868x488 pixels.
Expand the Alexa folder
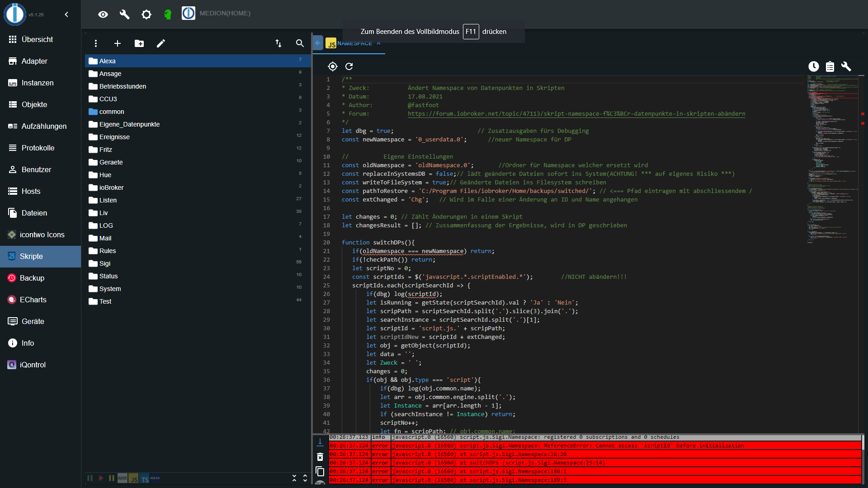point(198,61)
